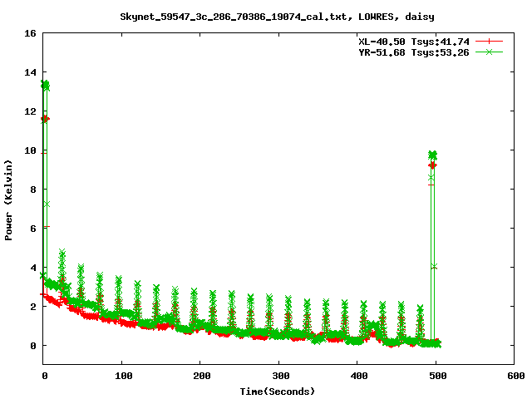Click x-axis tick label 400
Viewport: 532px width, 399px height.
[x=359, y=376]
